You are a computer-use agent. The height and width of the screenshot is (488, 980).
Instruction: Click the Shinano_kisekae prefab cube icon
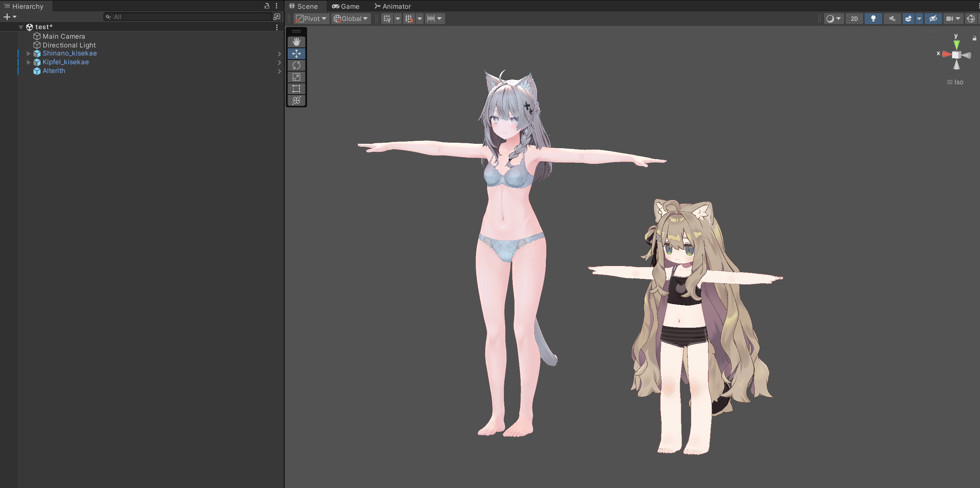(x=37, y=54)
